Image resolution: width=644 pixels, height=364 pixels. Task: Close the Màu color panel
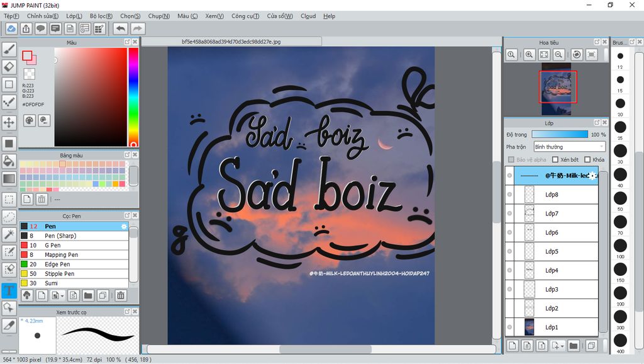tap(135, 42)
